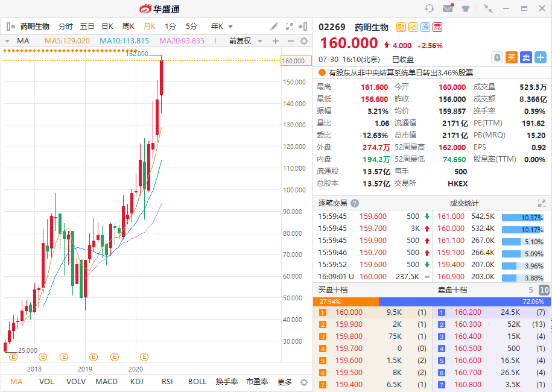Click the MA10:113.815 legend
This screenshot has height=392, width=552.
124,41
